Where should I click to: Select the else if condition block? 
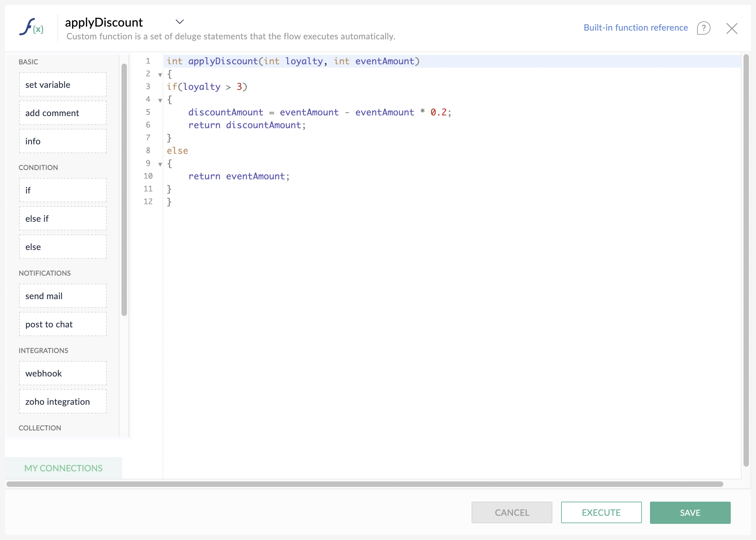point(63,219)
